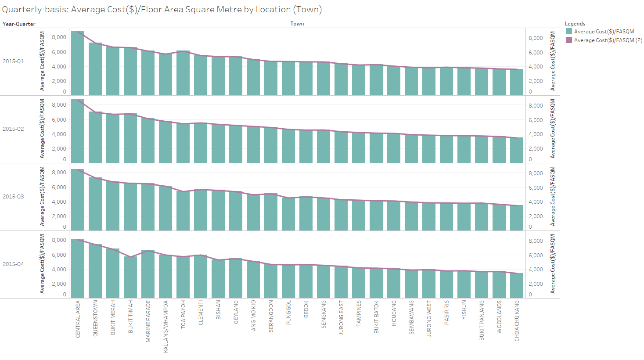
Task: Click the ANG MO KIO axis label
Action: pyautogui.click(x=253, y=316)
